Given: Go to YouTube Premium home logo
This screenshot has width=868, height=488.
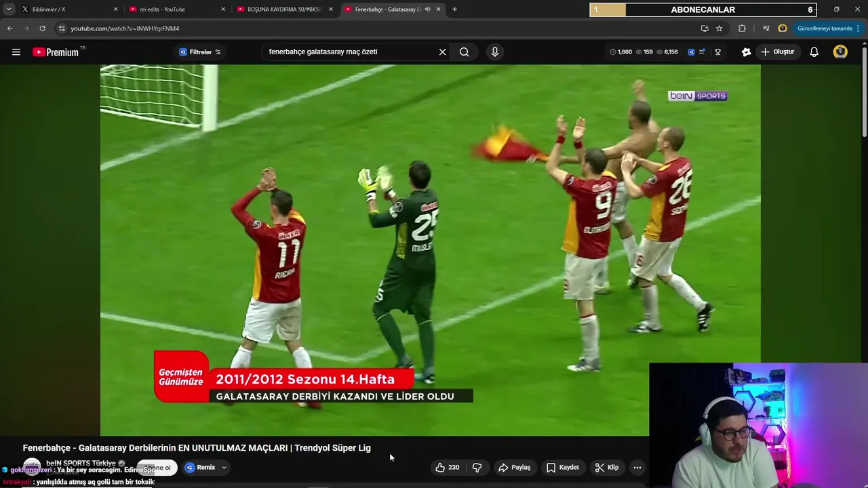Looking at the screenshot, I should (56, 52).
